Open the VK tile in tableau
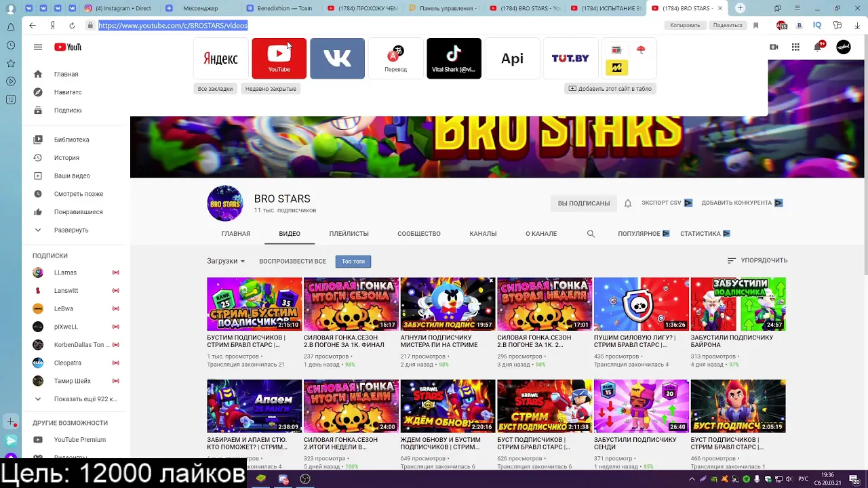This screenshot has width=868, height=488. point(337,58)
